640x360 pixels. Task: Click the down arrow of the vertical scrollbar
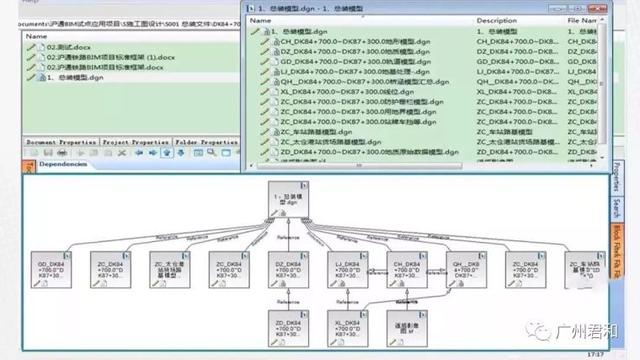tap(602, 158)
